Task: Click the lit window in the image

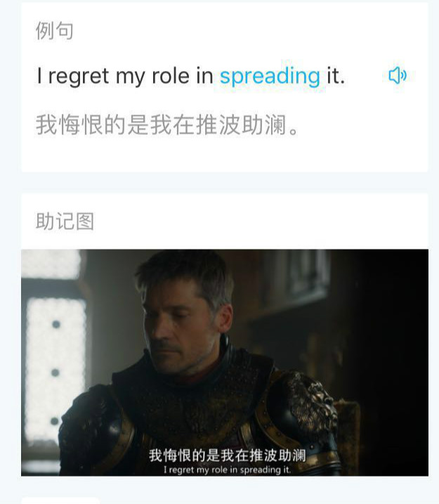Action: coord(55,370)
